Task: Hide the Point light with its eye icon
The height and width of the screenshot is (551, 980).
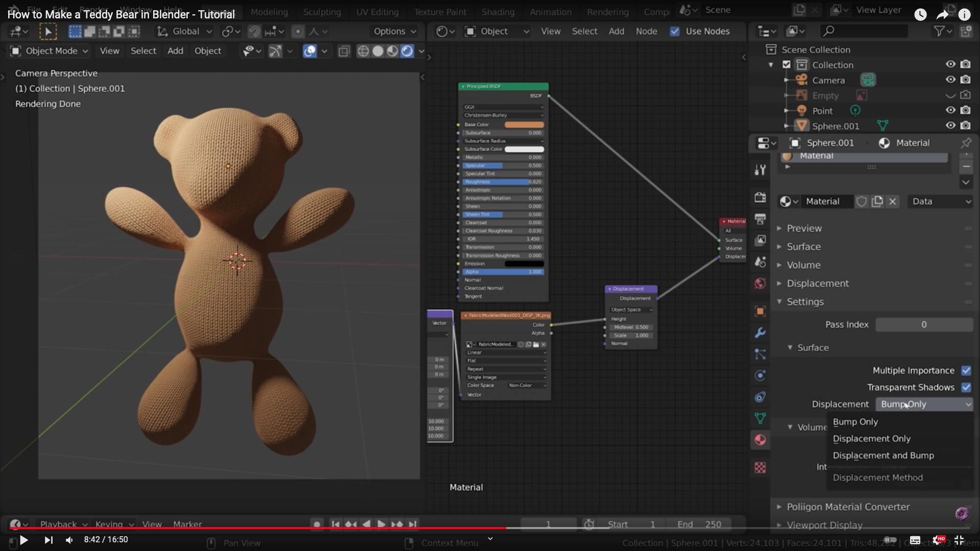Action: (x=950, y=110)
